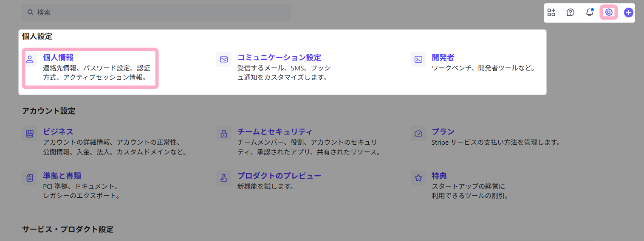Click the 準拠と書類 document icon
This screenshot has width=644, height=241.
click(30, 178)
